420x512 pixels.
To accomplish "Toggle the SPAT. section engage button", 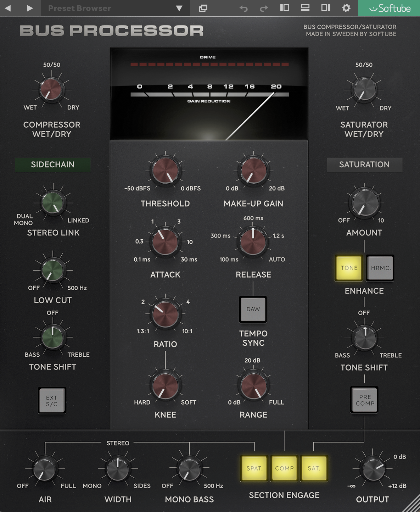I will [254, 468].
